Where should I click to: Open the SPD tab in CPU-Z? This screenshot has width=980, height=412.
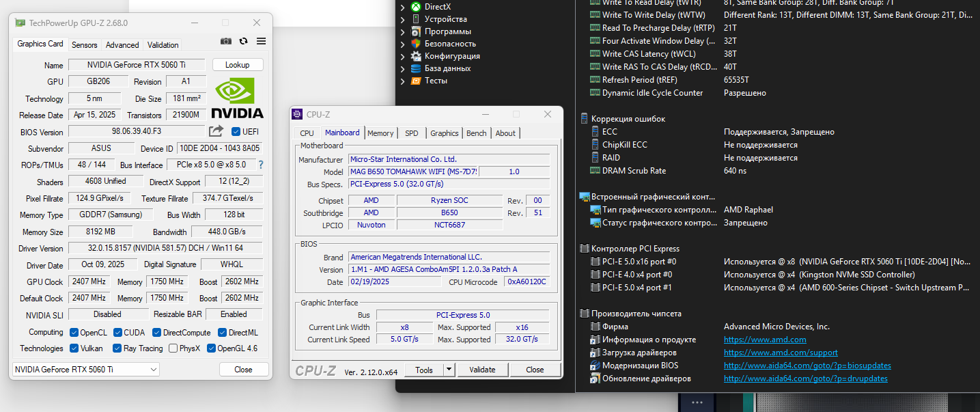click(x=411, y=133)
